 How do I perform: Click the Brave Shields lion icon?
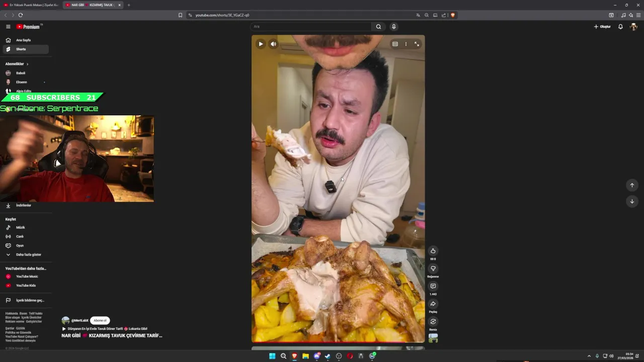coord(453,15)
